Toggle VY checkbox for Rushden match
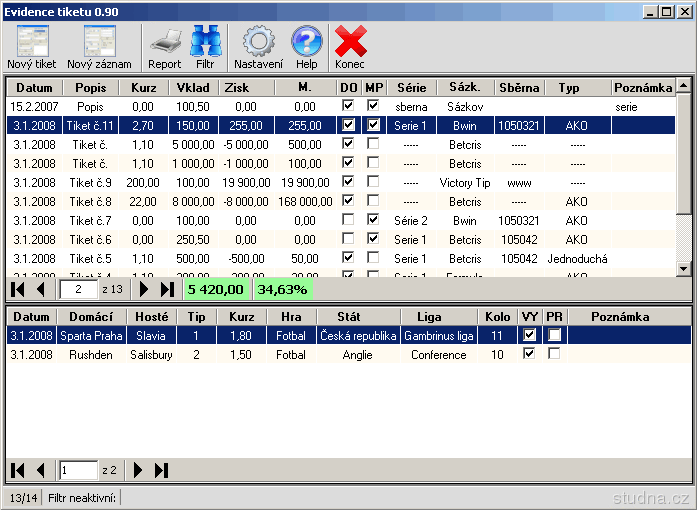 click(530, 354)
